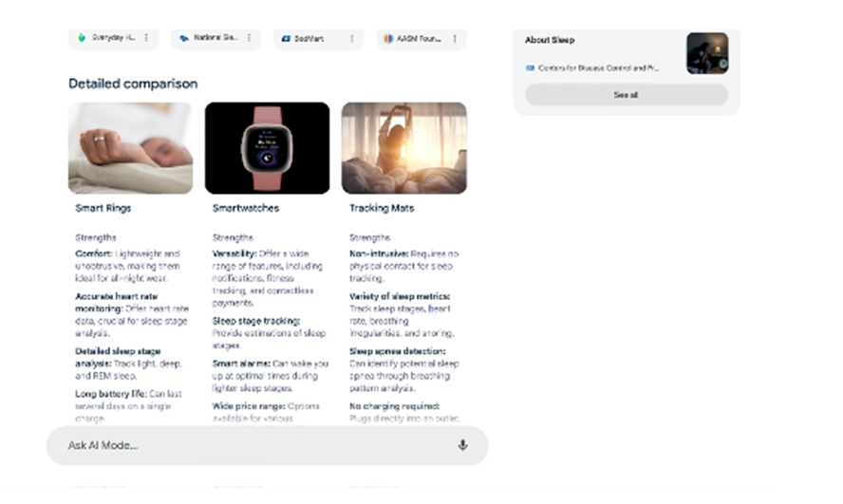Open the three-dot menu on BedMart chip

[352, 39]
